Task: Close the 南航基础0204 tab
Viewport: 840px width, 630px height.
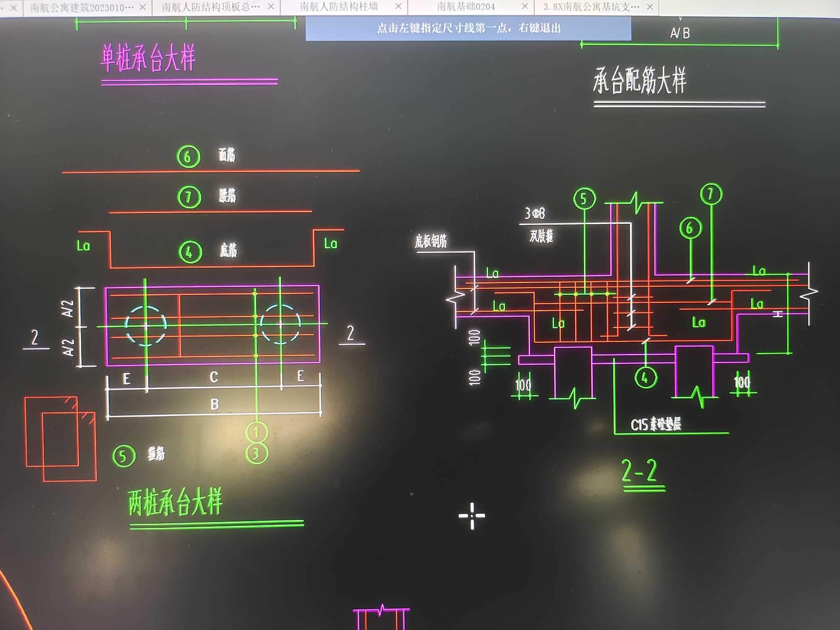Action: tap(525, 6)
